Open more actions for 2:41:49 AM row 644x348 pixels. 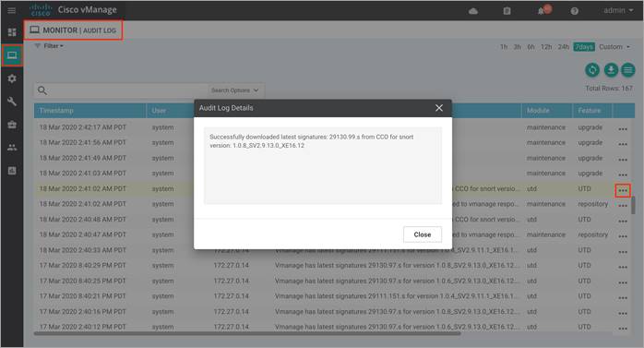coord(623,160)
